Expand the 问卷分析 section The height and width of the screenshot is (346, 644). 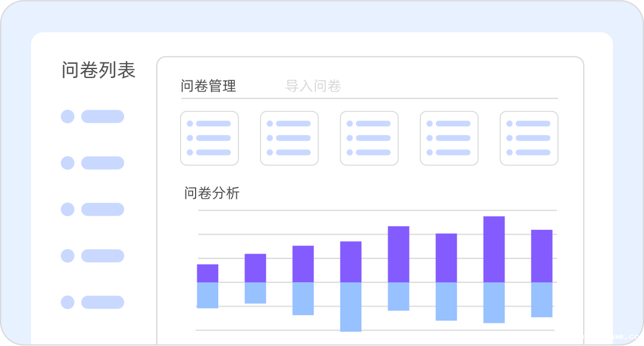tap(210, 194)
